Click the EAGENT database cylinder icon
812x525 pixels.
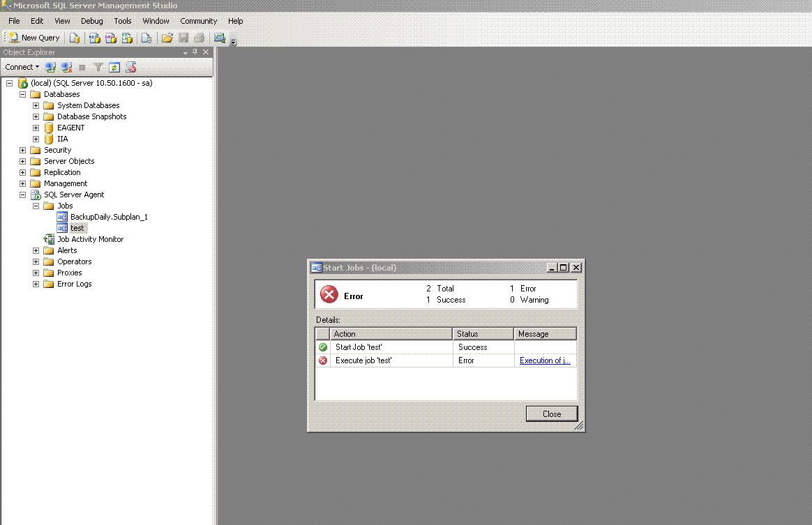pyautogui.click(x=49, y=128)
